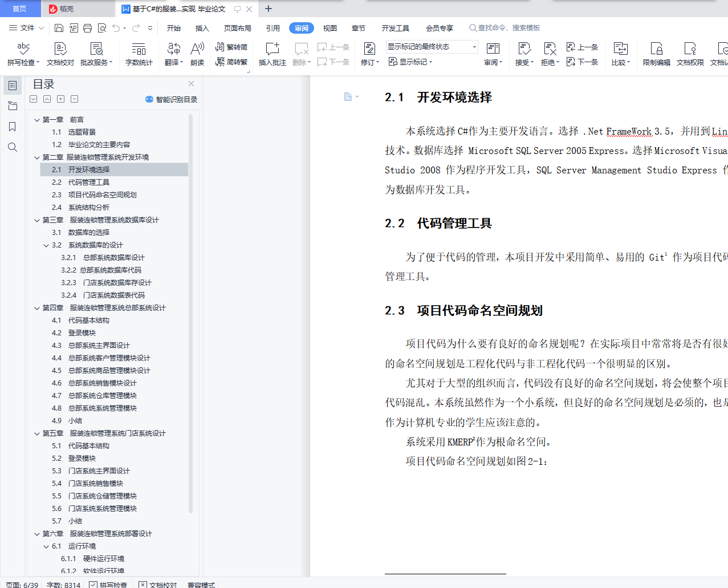
Task: Open the search sidebar icon
Action: click(x=13, y=147)
